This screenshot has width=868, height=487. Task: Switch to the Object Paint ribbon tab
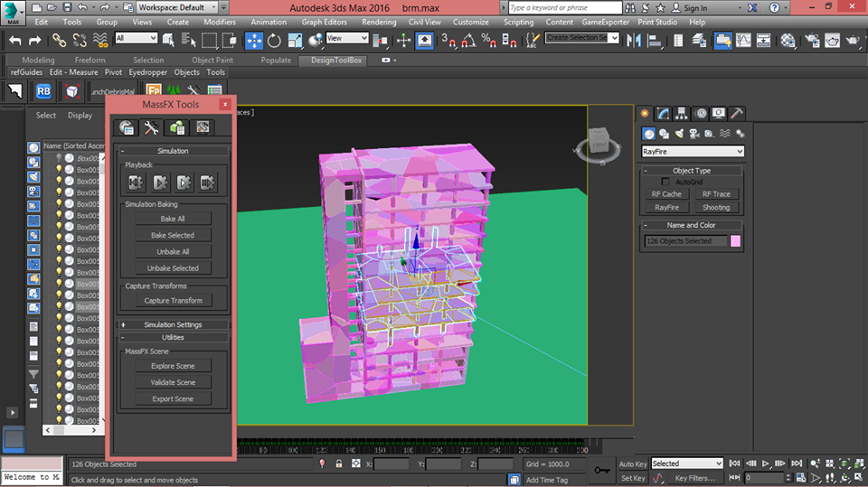pos(212,60)
